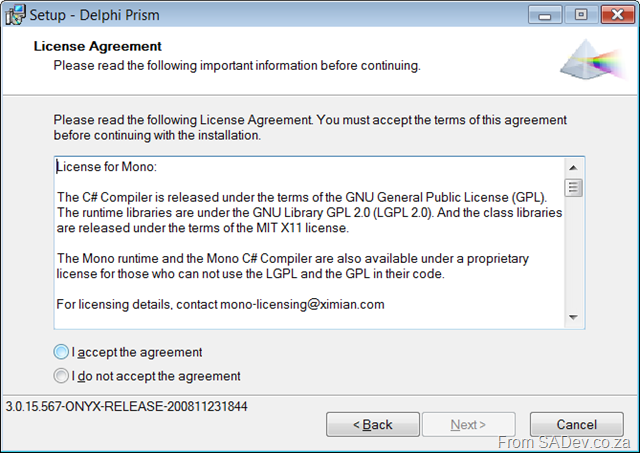Viewport: 640px width, 453px height.
Task: Click inside the license text box
Action: coord(309,242)
